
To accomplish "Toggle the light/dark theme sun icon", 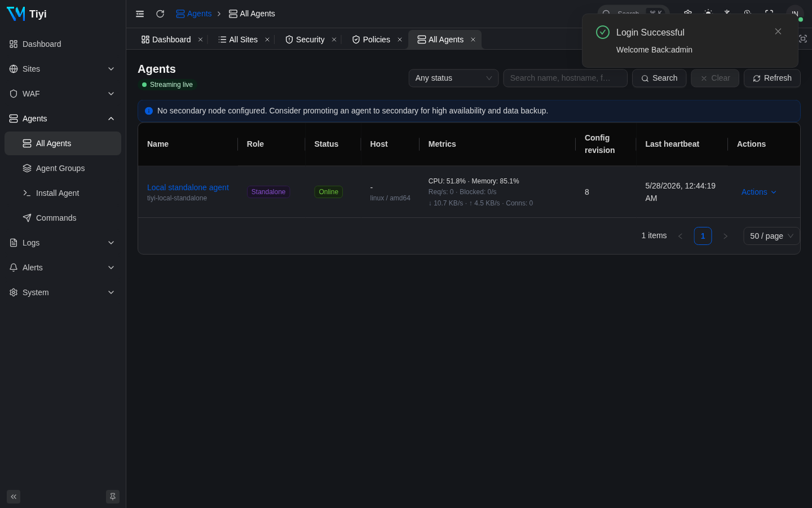I will pos(708,14).
